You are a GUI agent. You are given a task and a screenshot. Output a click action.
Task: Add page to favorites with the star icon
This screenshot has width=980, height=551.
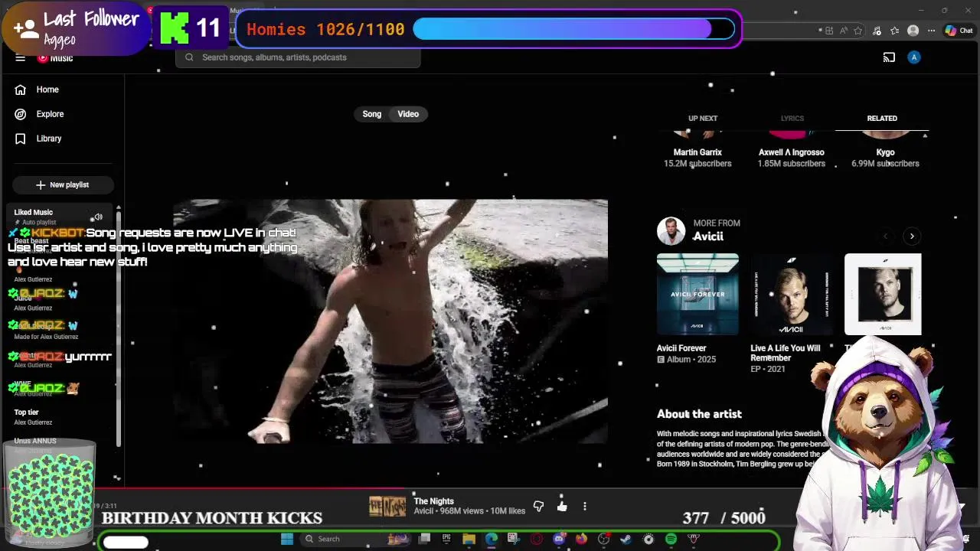tap(857, 31)
